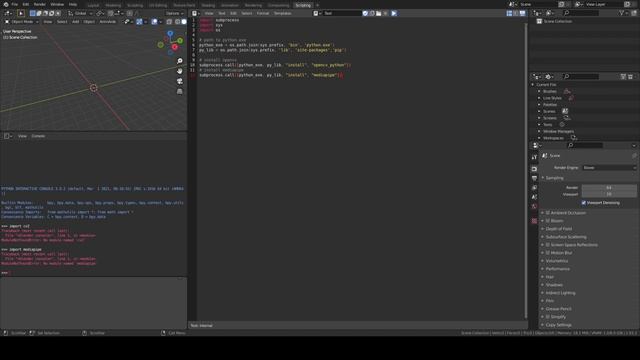This screenshot has width=640, height=360.
Task: Open the Tool properties tab icon
Action: click(534, 157)
